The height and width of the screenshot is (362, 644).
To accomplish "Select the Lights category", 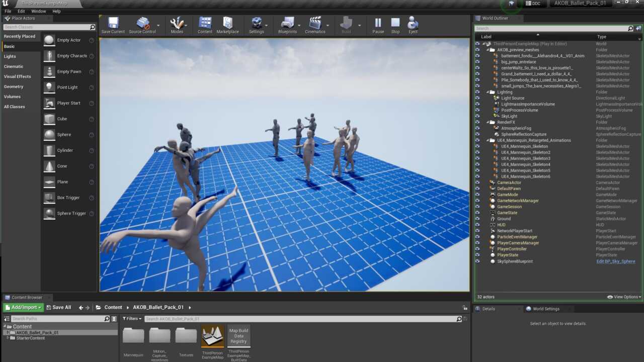I will click(10, 56).
